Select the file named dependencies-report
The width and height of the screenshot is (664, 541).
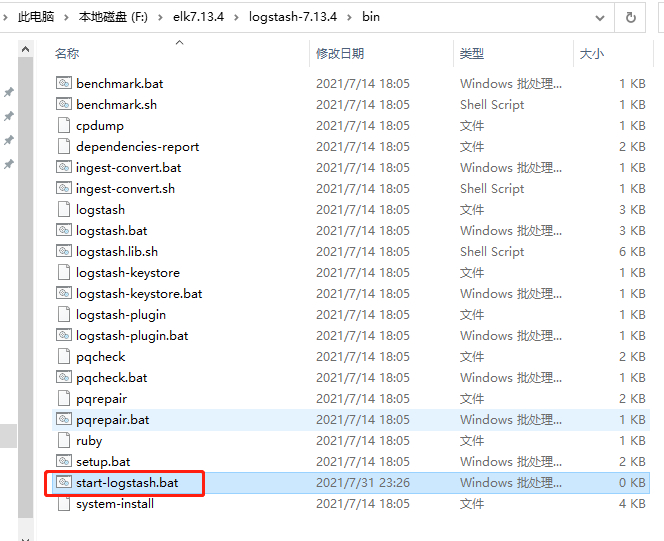(x=138, y=146)
